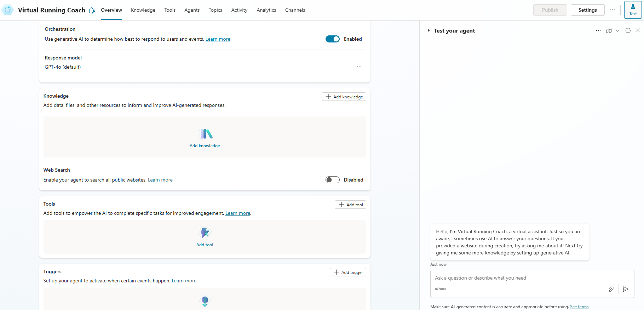Screen dimensions: 644x310
Task: Disable the Orchestration toggle
Action: click(332, 39)
